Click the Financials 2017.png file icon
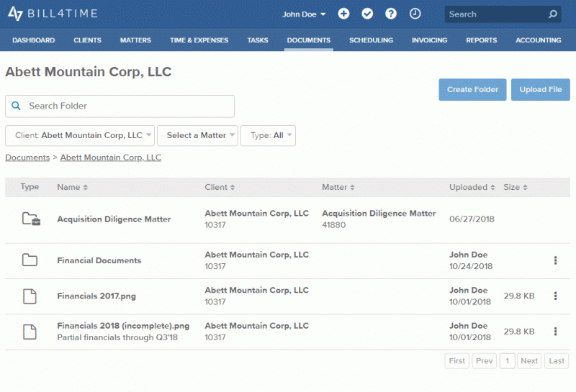 pyautogui.click(x=30, y=296)
